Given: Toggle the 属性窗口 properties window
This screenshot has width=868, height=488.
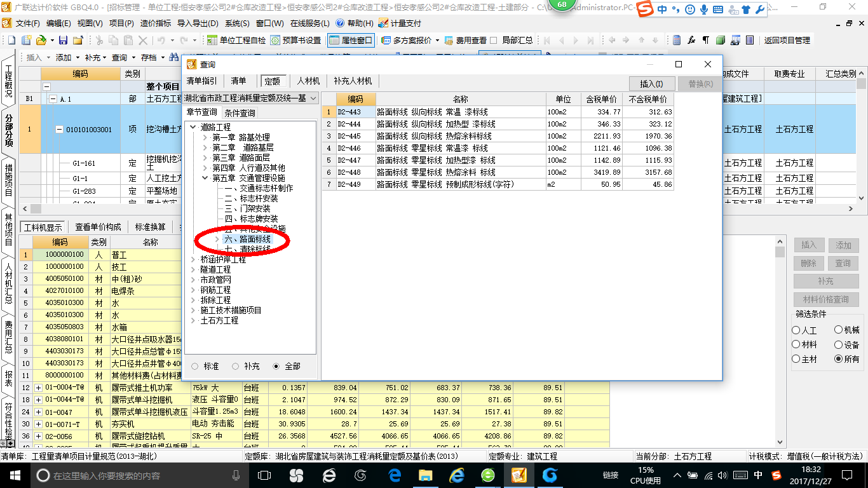Looking at the screenshot, I should pos(351,40).
